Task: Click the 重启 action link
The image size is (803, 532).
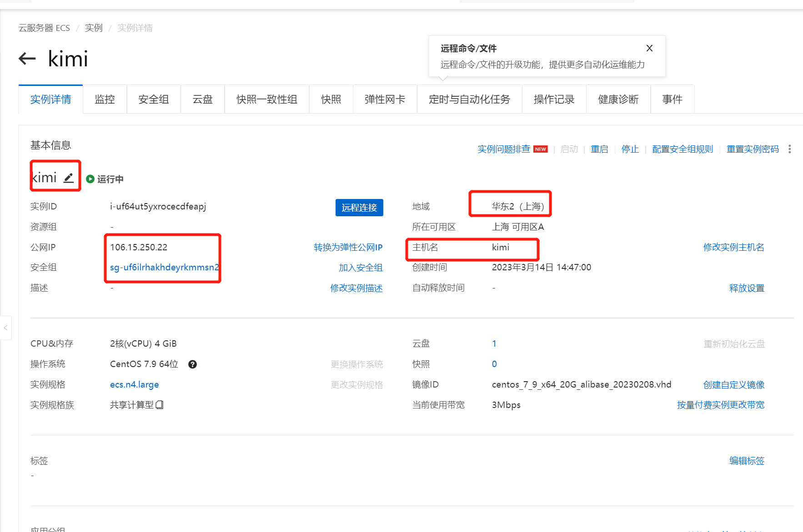Action: [x=599, y=149]
